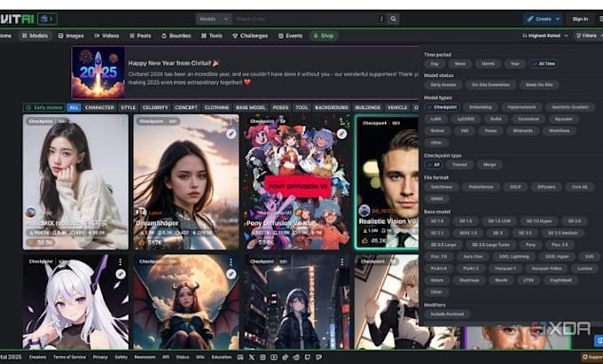Switch to the Videos tab
Screen dimensions: 603x364
[x=106, y=35]
